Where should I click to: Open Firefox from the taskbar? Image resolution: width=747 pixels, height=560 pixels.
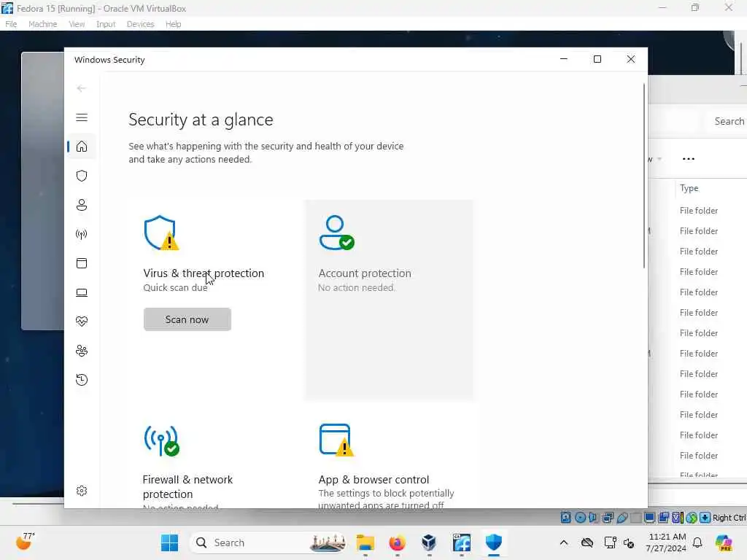pos(397,542)
